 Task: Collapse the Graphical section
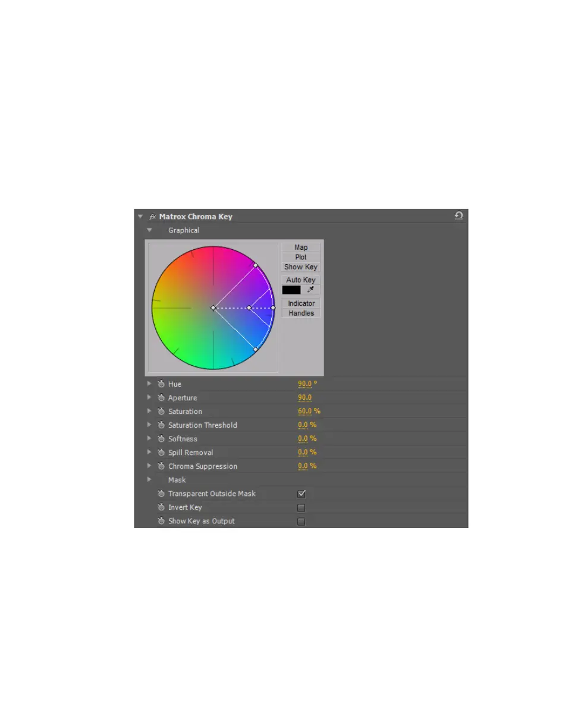click(150, 230)
